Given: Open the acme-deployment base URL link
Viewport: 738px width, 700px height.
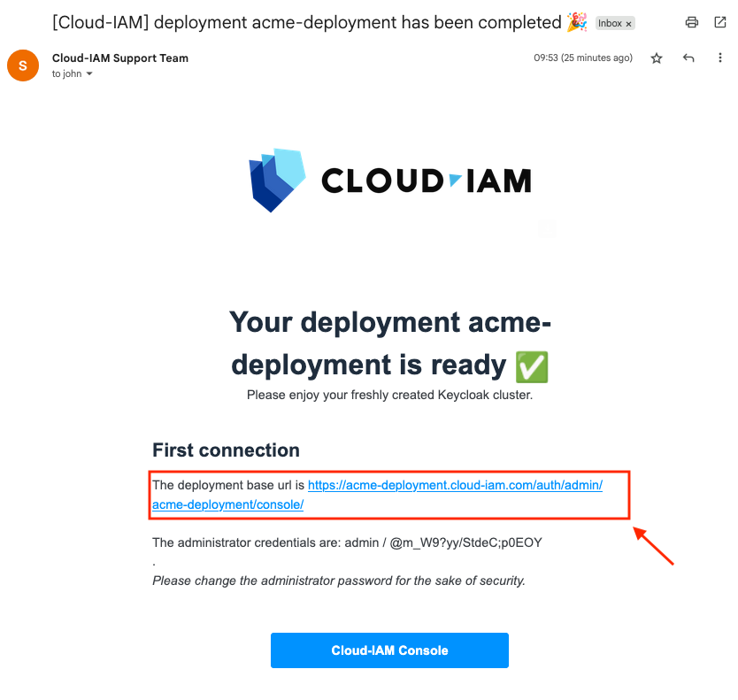Looking at the screenshot, I should (455, 486).
